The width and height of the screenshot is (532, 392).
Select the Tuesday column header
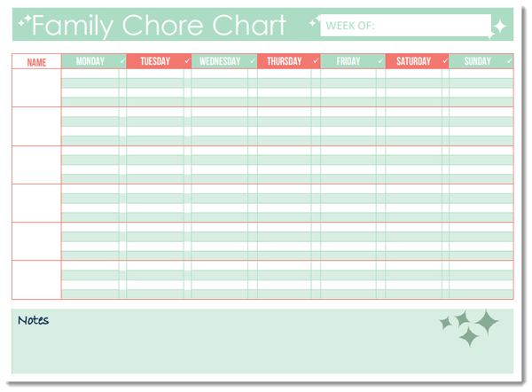click(x=154, y=62)
